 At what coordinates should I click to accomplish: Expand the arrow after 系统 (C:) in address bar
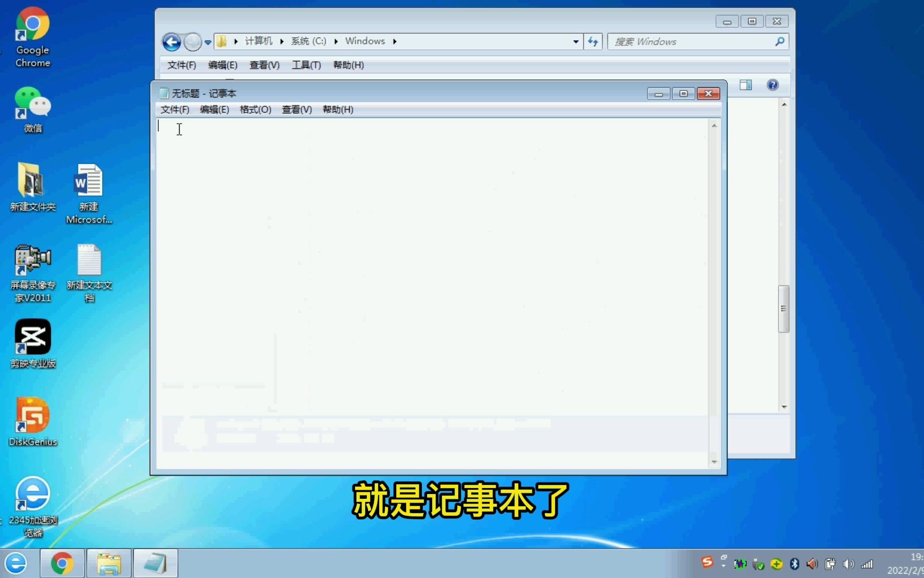(x=336, y=41)
